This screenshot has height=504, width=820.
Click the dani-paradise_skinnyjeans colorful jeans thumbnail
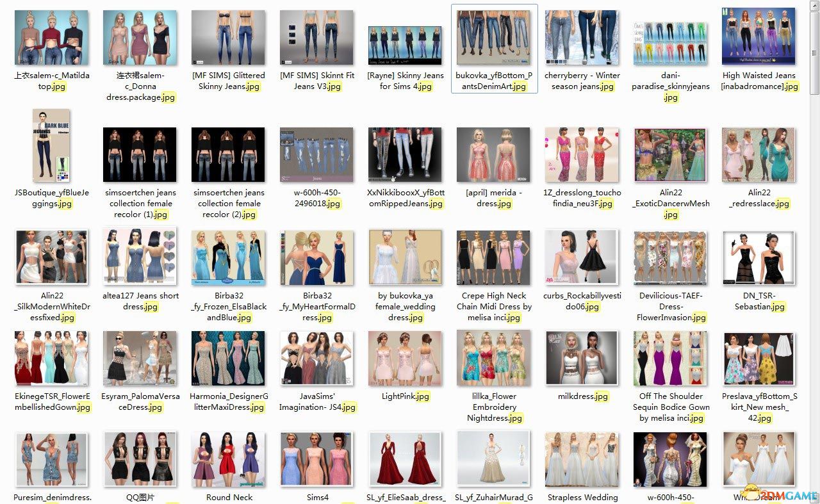[x=670, y=44]
